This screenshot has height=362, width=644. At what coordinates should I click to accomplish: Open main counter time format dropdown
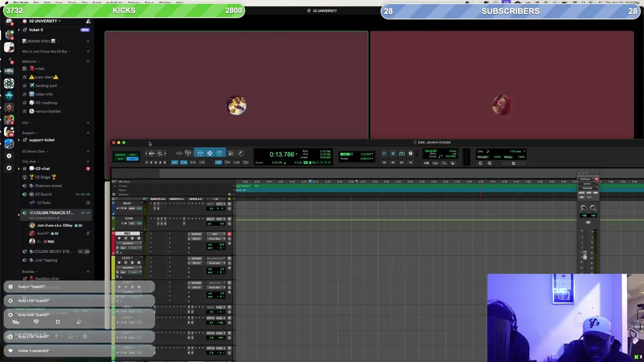(x=297, y=154)
